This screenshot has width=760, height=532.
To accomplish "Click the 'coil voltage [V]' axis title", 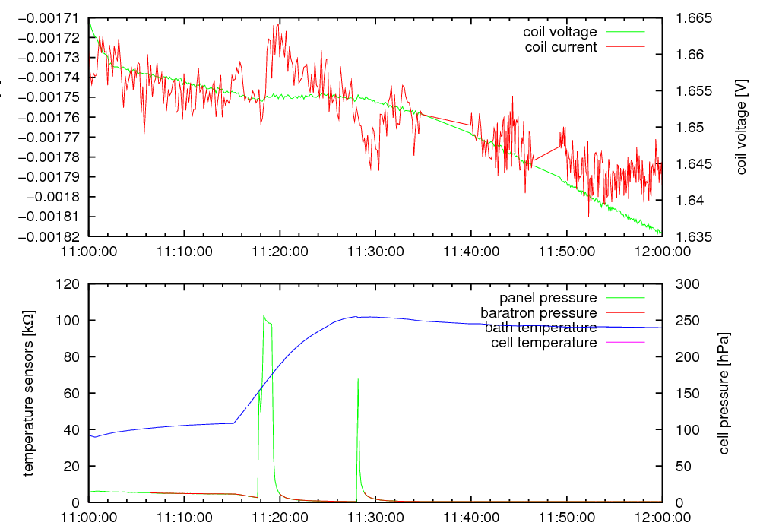I will click(742, 127).
